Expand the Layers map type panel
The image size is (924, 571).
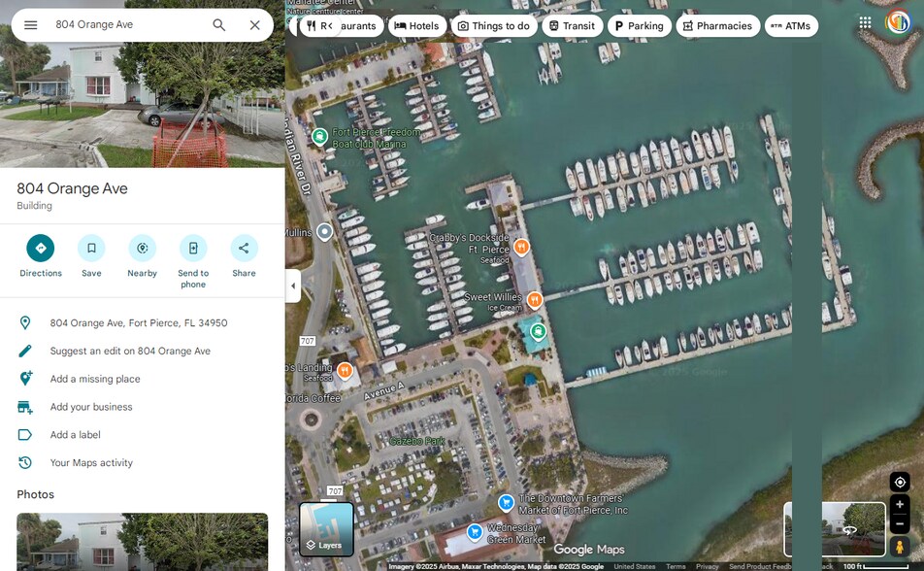(327, 530)
